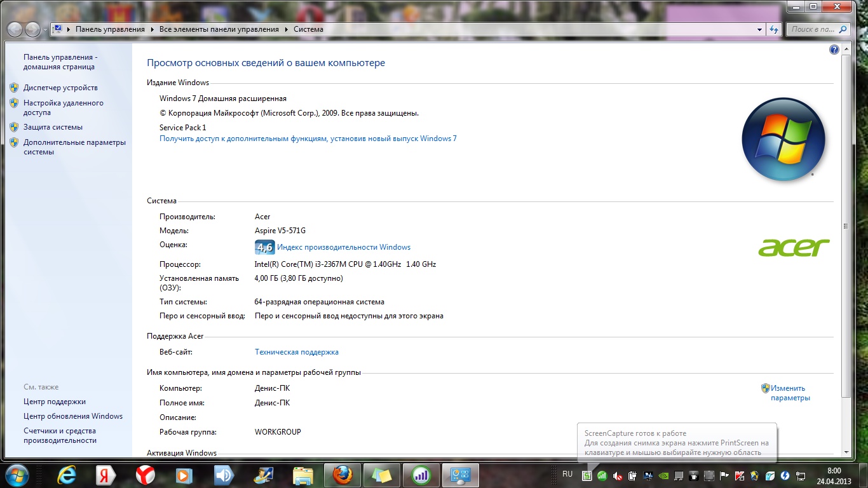Click the Control Panel taskbar button
This screenshot has width=868, height=488.
click(460, 475)
